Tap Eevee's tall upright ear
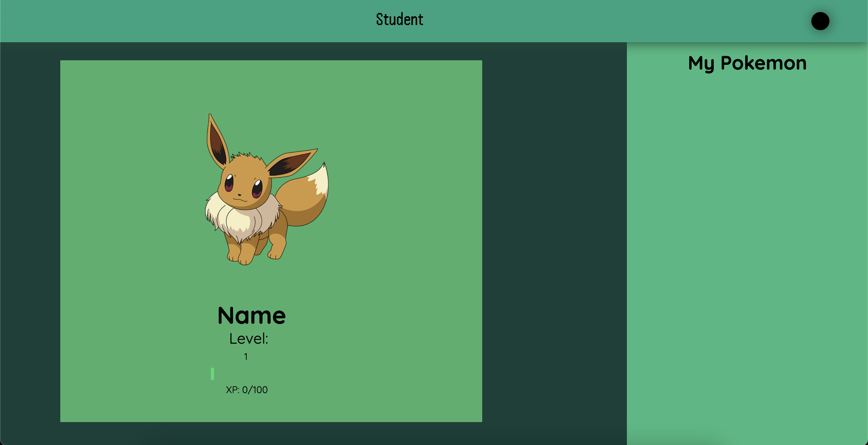 (216, 142)
